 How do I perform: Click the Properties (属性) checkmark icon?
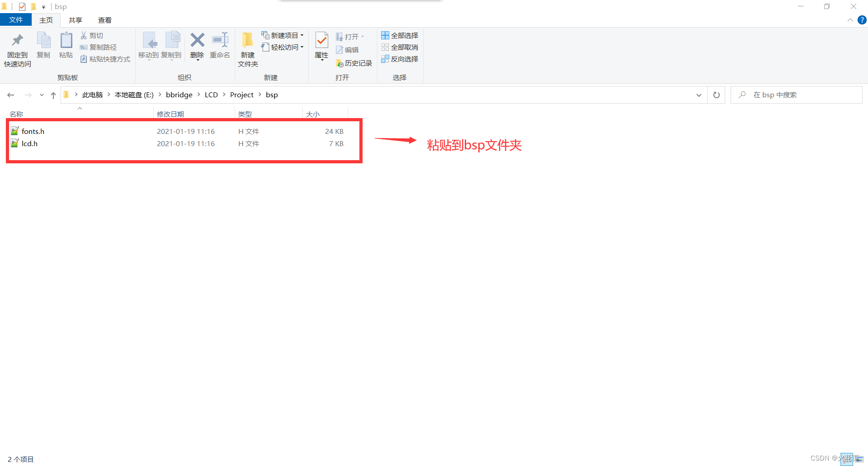pos(321,40)
